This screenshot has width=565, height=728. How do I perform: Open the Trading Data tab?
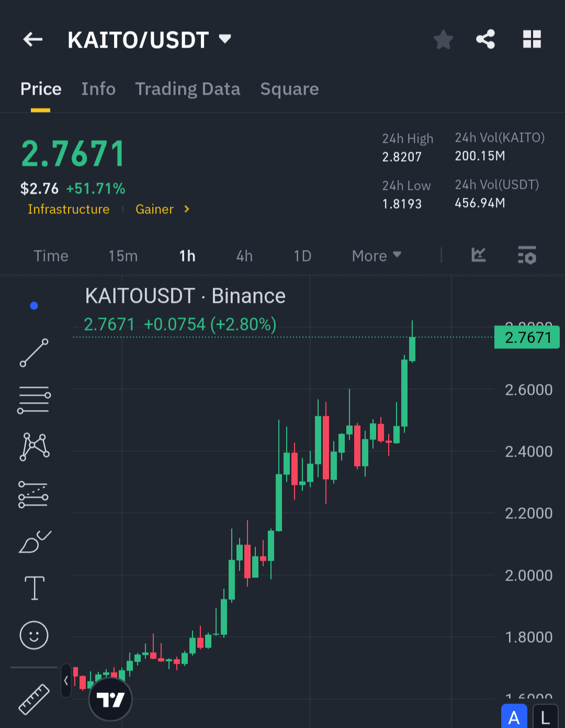point(188,89)
